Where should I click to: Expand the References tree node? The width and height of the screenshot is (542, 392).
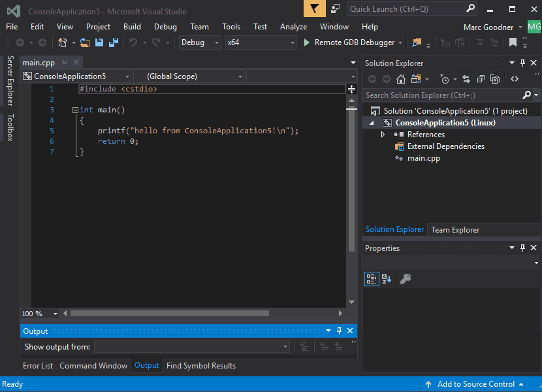[x=383, y=135]
